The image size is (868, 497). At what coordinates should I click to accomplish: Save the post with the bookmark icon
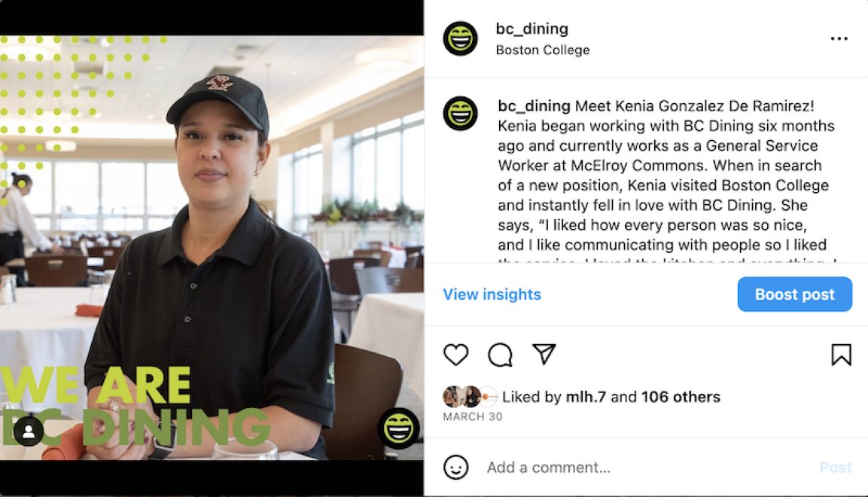[x=841, y=355]
